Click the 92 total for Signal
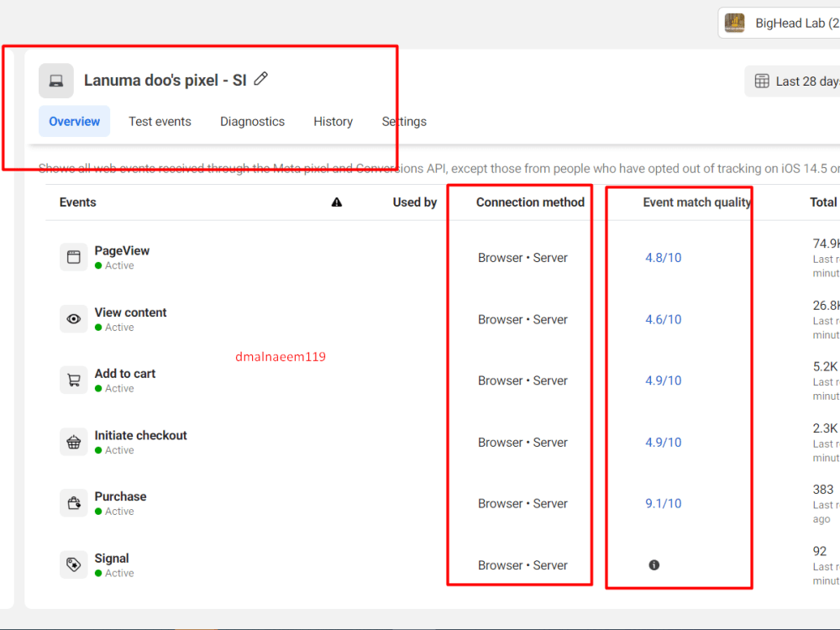840x630 pixels. [x=820, y=551]
